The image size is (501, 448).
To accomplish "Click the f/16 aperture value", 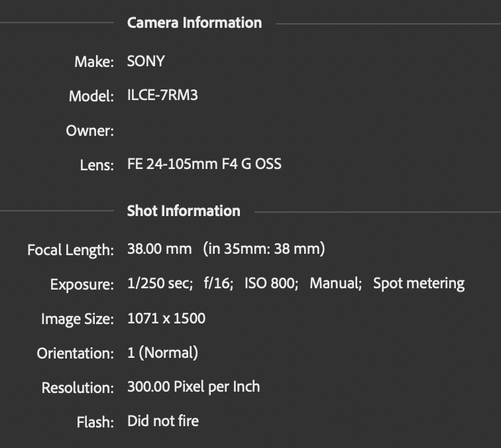I will (x=219, y=284).
